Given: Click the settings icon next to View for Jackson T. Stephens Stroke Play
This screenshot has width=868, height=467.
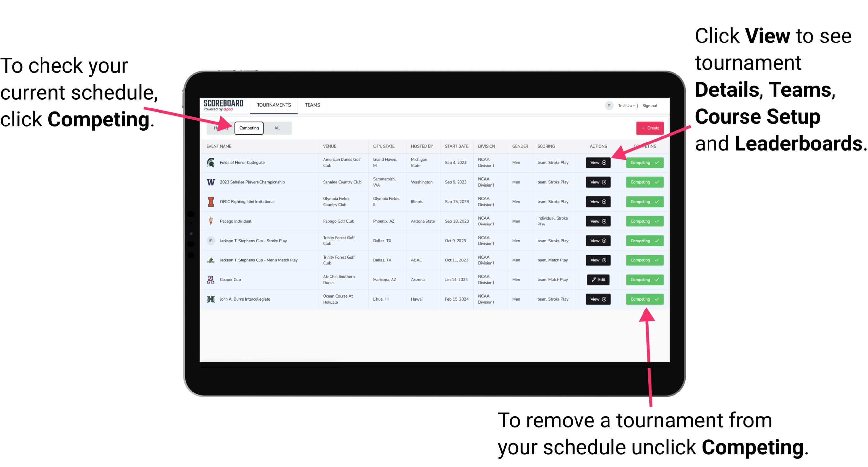Looking at the screenshot, I should pos(605,241).
